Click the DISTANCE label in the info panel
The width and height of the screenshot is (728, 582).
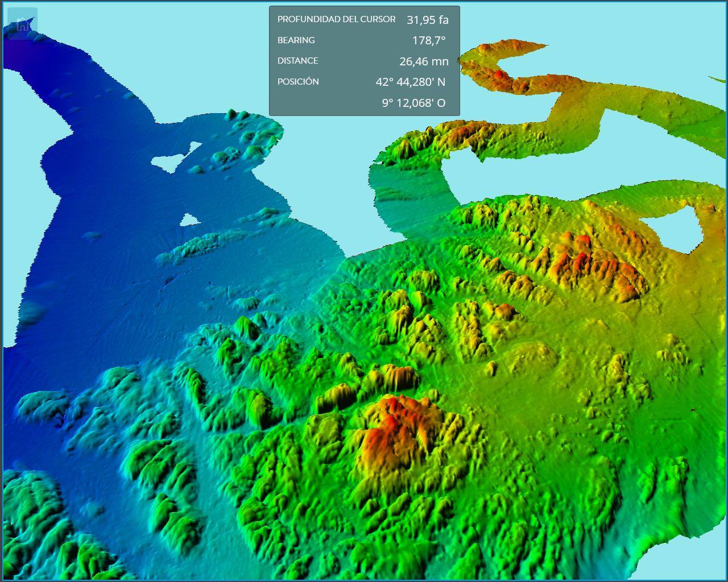point(297,61)
